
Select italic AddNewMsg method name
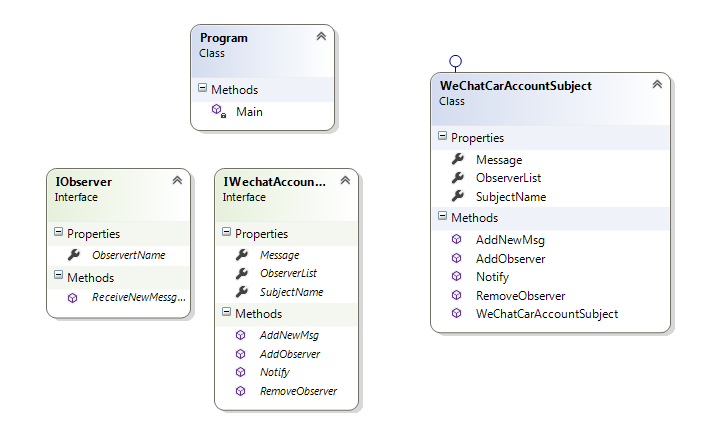coord(289,336)
